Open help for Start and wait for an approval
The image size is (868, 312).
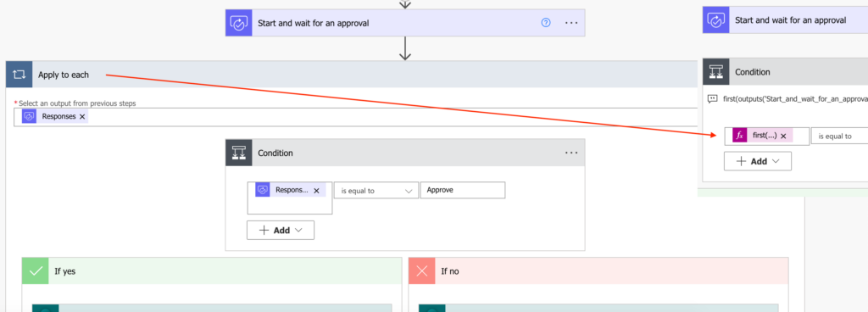click(x=546, y=23)
